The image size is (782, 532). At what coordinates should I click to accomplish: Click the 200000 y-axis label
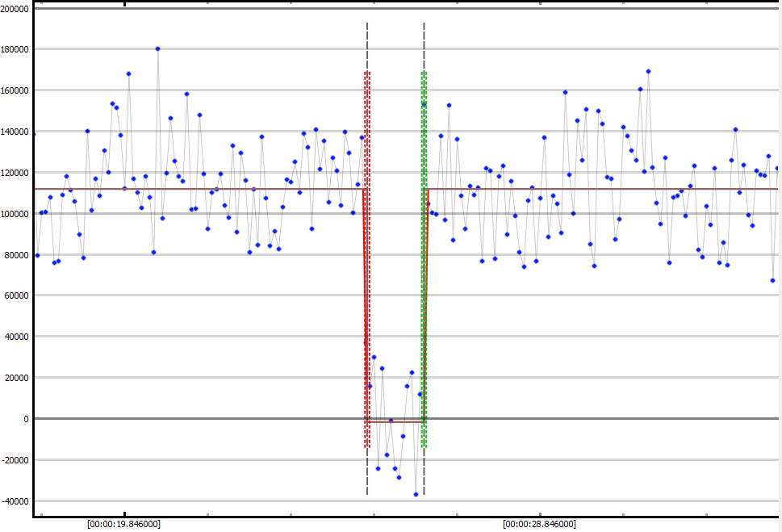16,9
